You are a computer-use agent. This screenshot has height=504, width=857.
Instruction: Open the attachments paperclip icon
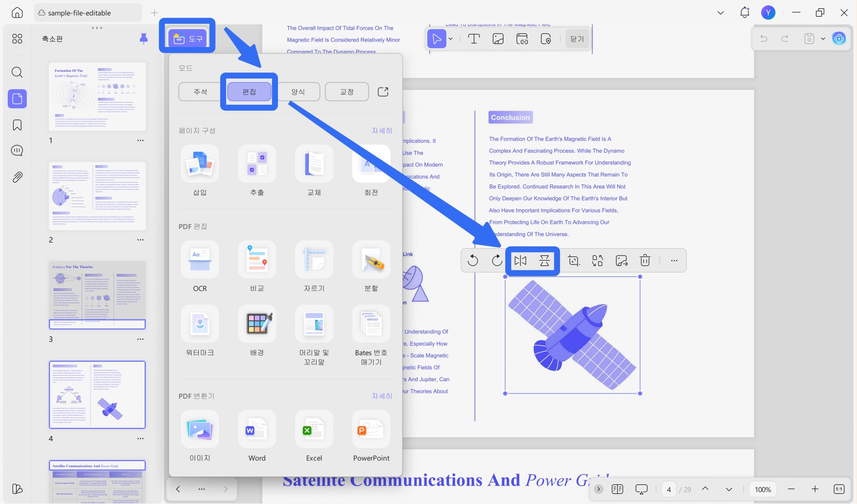coord(17,177)
